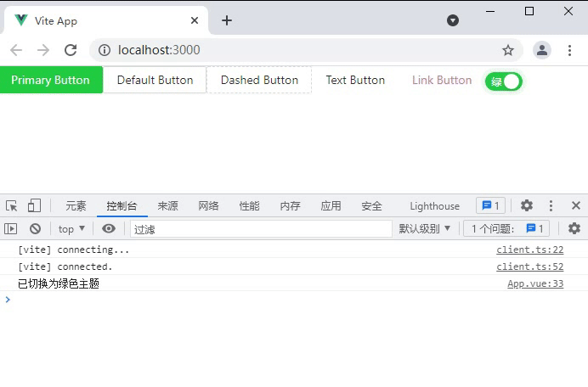Select the Vite App browser tab
Viewport: 588px width, 387px height.
tap(106, 20)
